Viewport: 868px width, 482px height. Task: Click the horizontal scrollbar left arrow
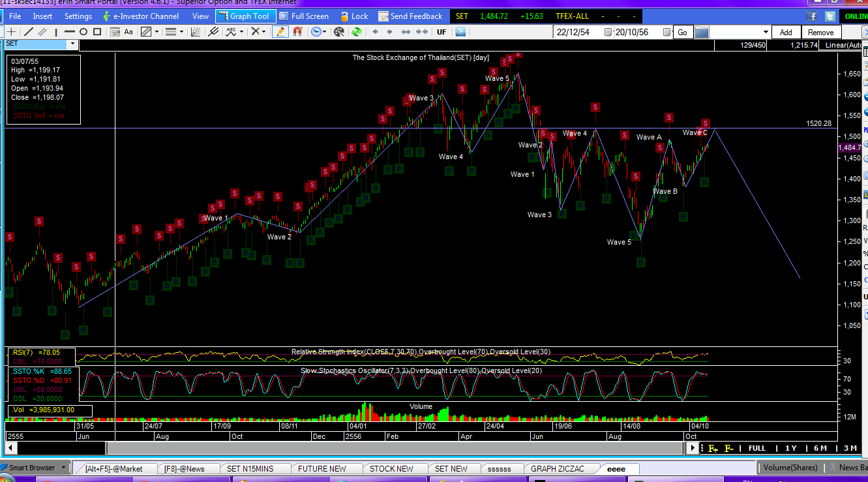(x=10, y=448)
